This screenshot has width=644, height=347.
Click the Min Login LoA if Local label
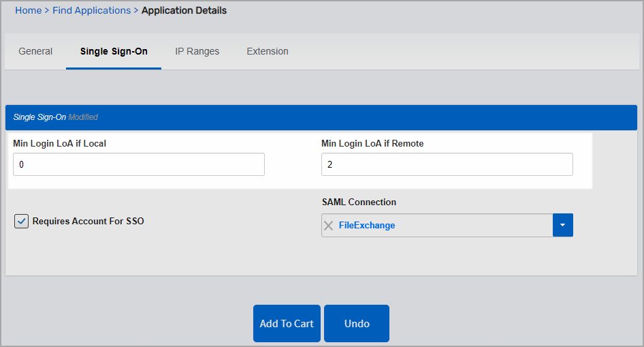coord(59,143)
